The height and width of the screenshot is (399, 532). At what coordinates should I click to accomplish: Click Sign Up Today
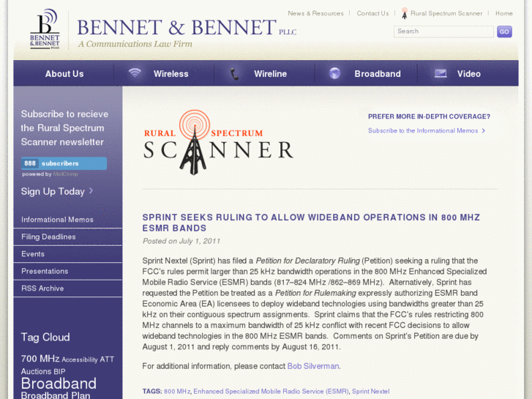pyautogui.click(x=53, y=191)
